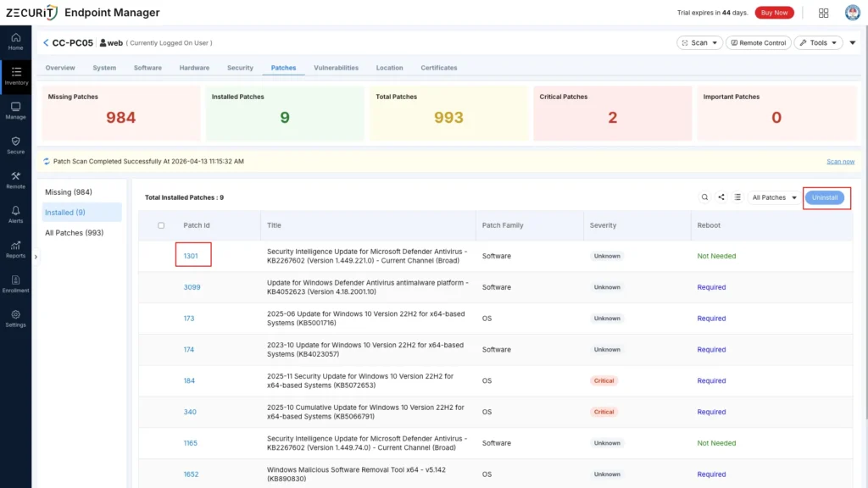The height and width of the screenshot is (488, 868).
Task: Open the Tools dropdown
Action: pos(818,42)
